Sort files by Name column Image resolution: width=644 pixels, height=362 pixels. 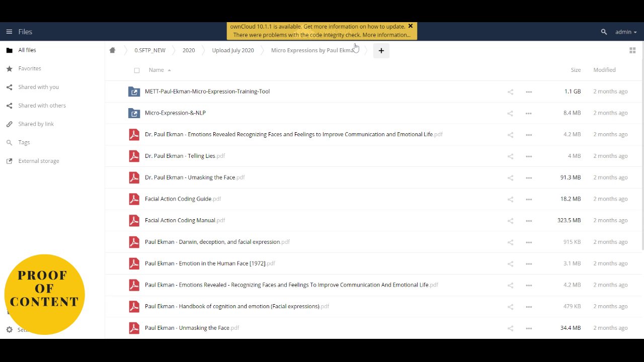[x=156, y=70]
